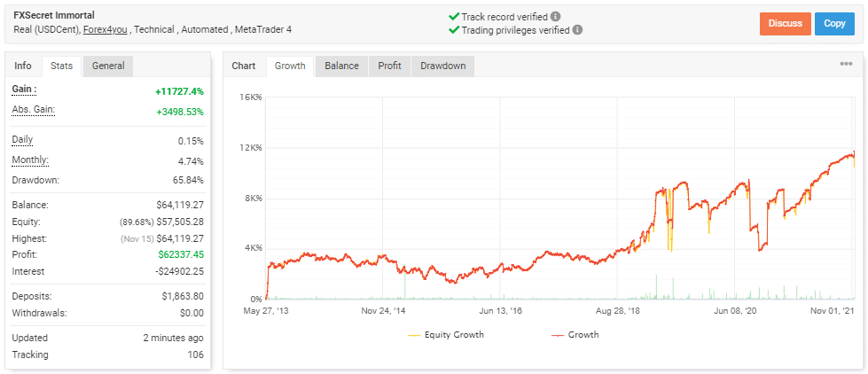868x374 pixels.
Task: Open the General tab
Action: 108,66
